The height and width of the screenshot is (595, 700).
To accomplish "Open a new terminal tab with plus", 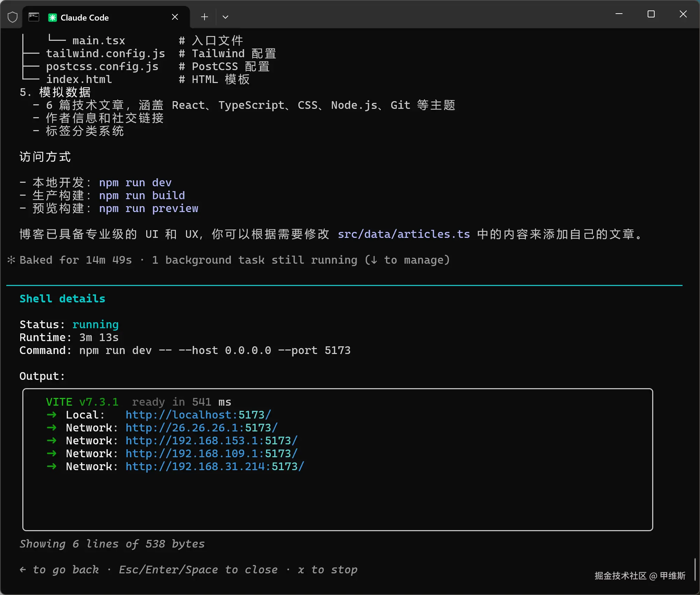I will click(204, 17).
